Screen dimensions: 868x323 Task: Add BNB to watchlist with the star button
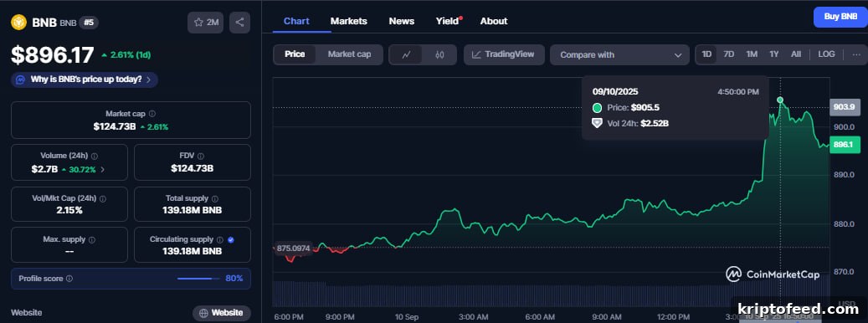[205, 23]
